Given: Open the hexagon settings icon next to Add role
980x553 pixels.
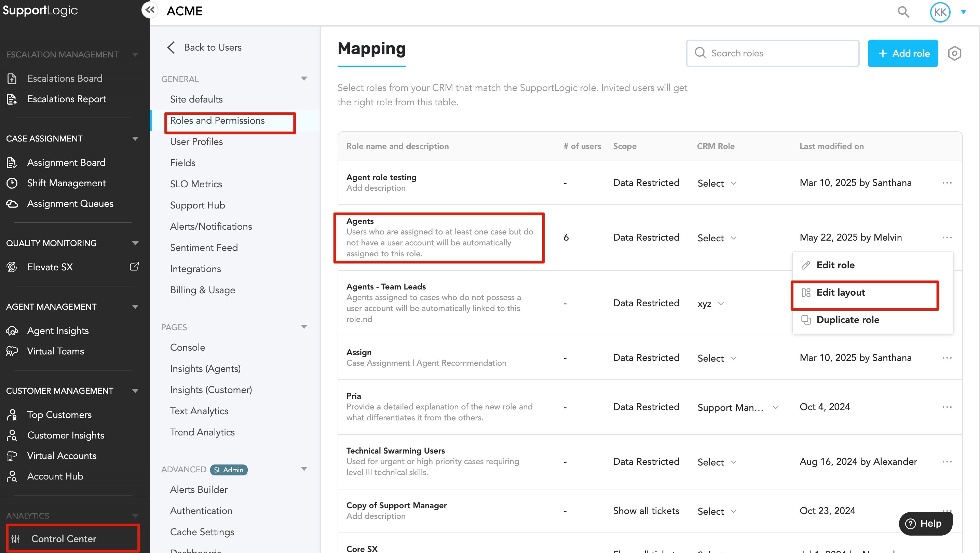Looking at the screenshot, I should pos(954,53).
